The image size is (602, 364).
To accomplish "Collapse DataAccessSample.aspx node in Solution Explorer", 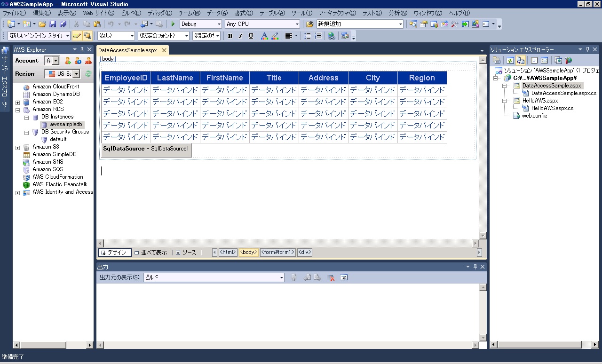I will tap(504, 86).
